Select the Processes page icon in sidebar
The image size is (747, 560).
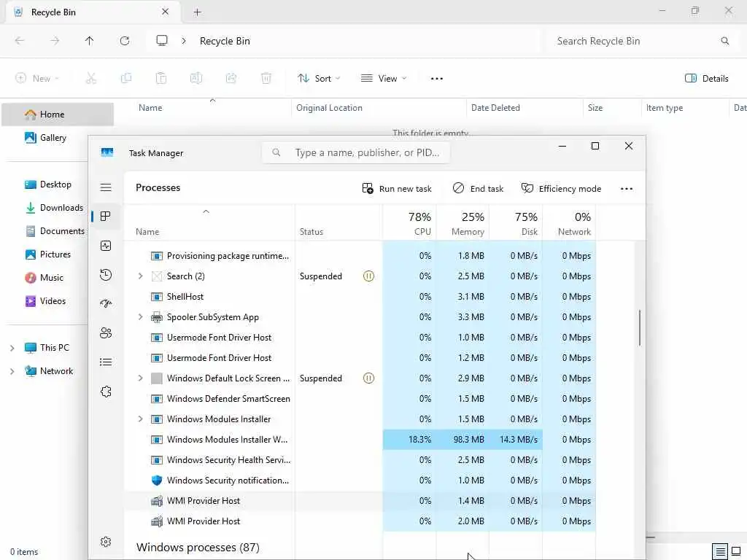106,217
